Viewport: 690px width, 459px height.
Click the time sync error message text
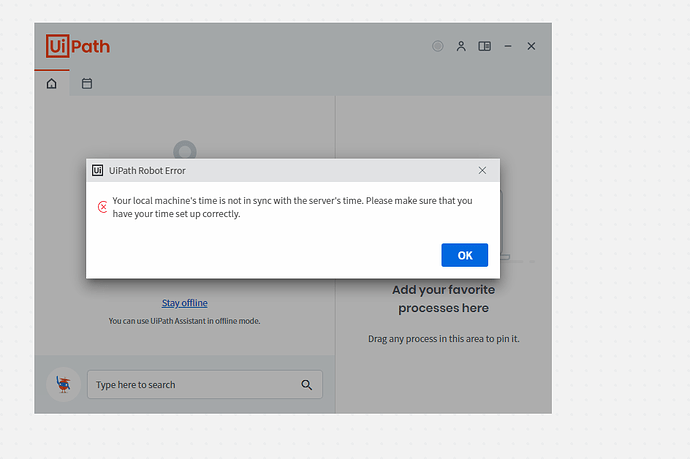pyautogui.click(x=292, y=207)
